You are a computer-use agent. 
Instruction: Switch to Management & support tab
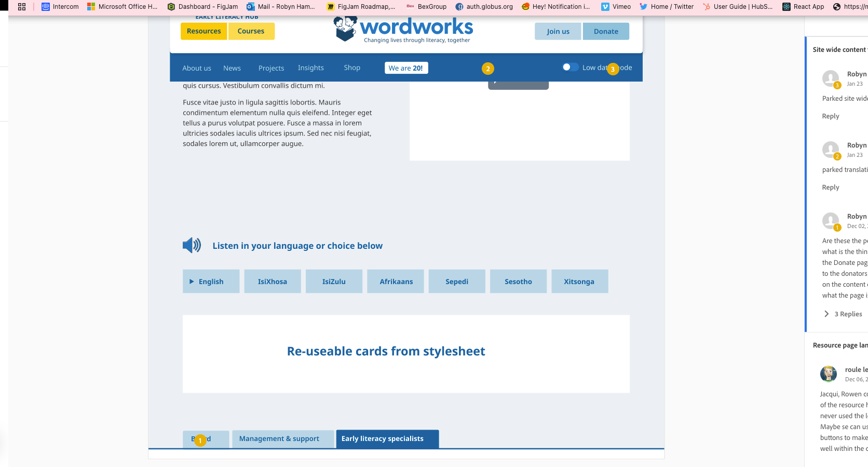(x=279, y=439)
